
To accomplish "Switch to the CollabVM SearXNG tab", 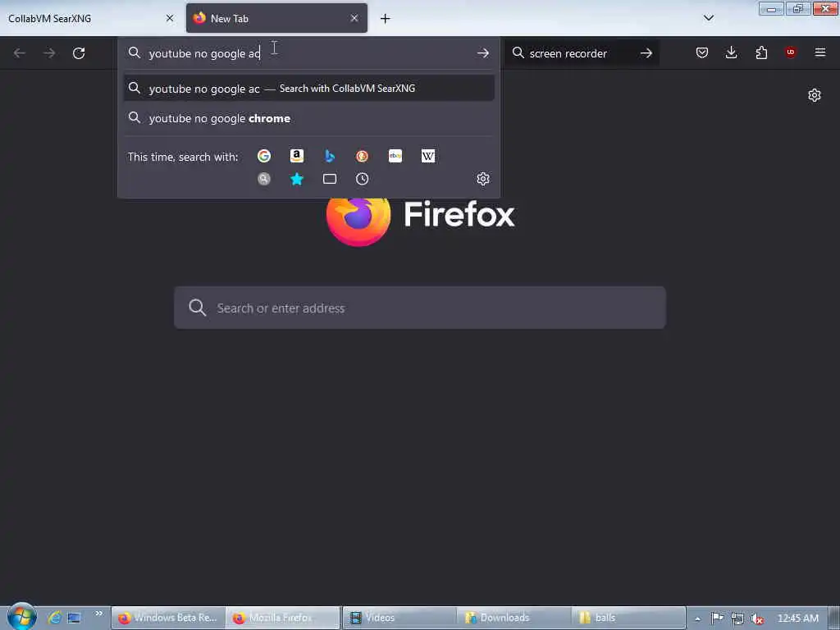I will point(91,18).
